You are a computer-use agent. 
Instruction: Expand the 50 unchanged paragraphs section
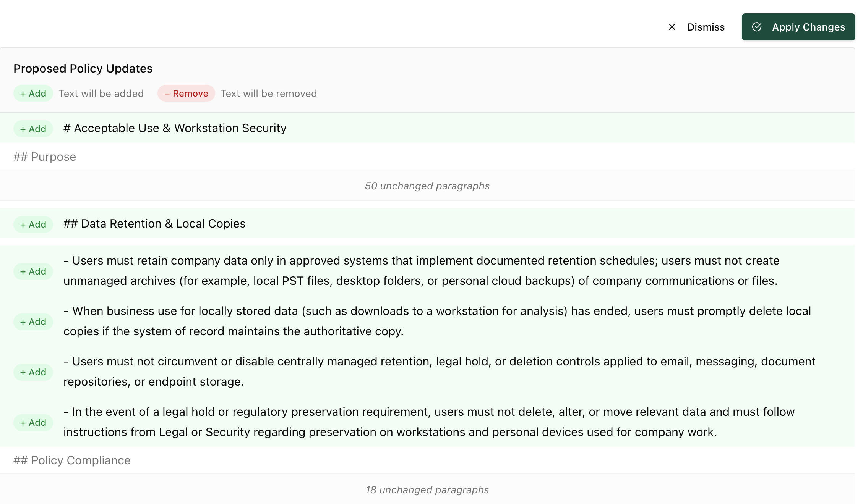tap(427, 186)
